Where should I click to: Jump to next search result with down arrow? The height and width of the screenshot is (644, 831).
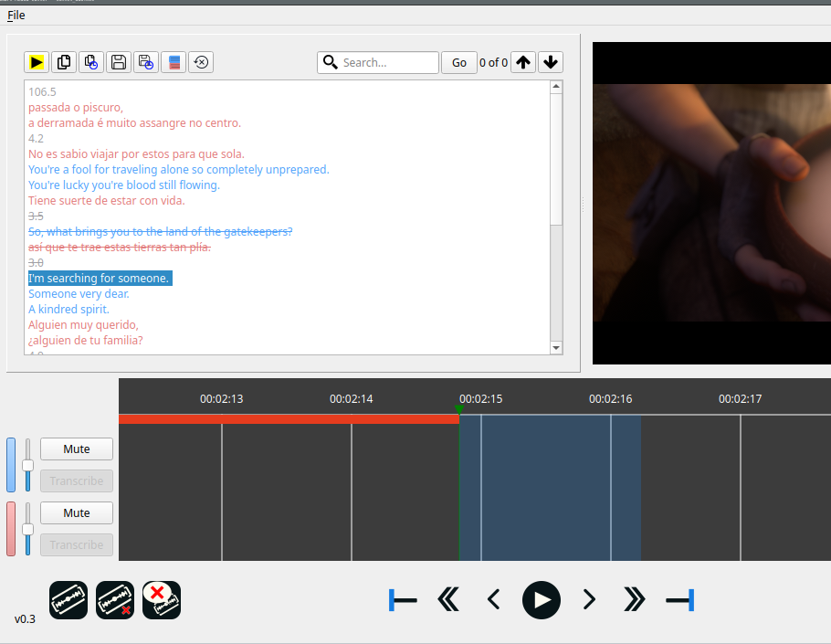pos(550,62)
